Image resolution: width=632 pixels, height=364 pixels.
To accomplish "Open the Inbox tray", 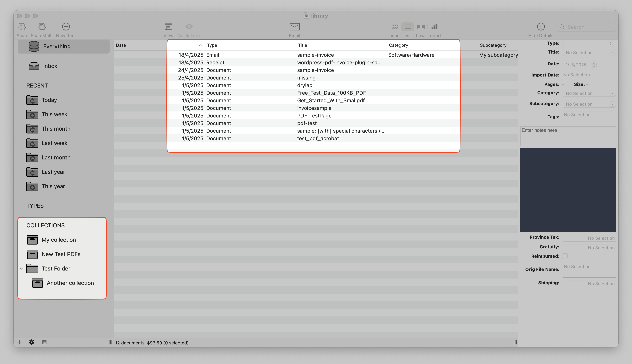I will pos(34,66).
